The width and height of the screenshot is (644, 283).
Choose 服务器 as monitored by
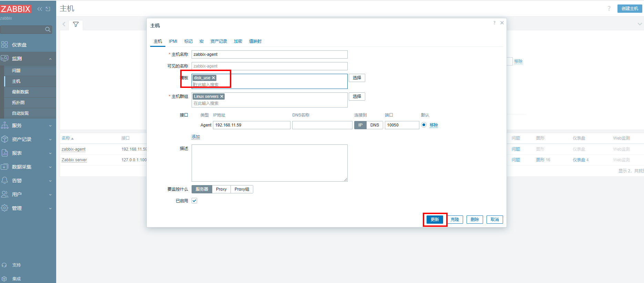202,189
